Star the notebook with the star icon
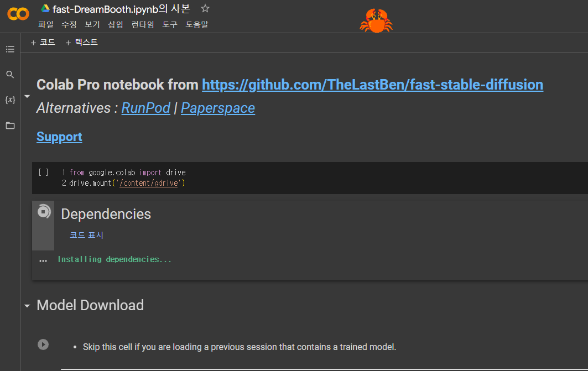This screenshot has width=588, height=371. pyautogui.click(x=205, y=8)
